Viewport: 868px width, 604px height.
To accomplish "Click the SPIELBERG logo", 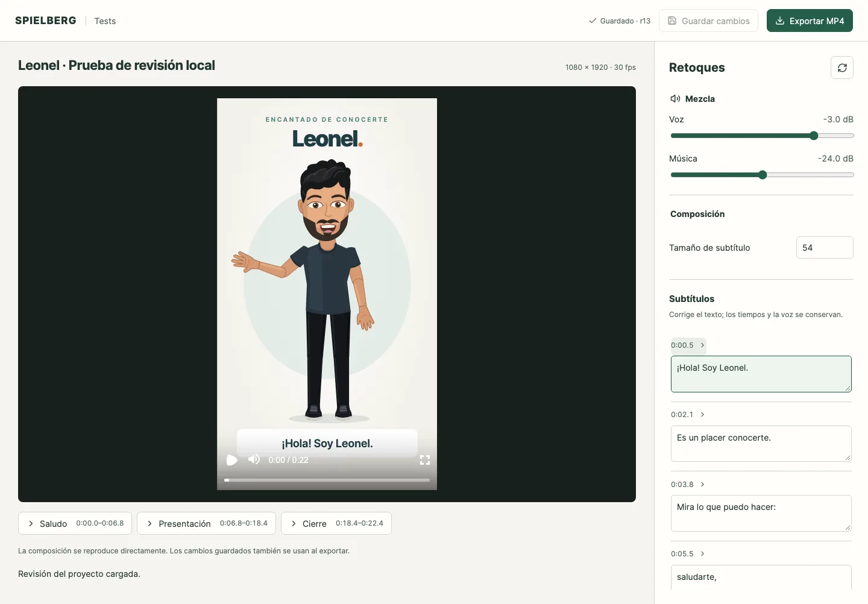I will pos(46,20).
